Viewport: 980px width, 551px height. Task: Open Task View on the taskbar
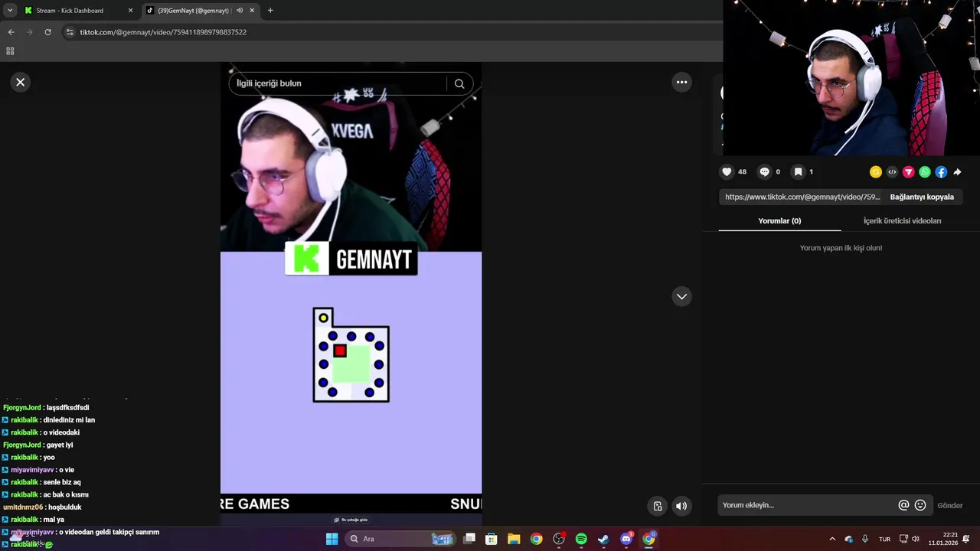click(x=469, y=539)
